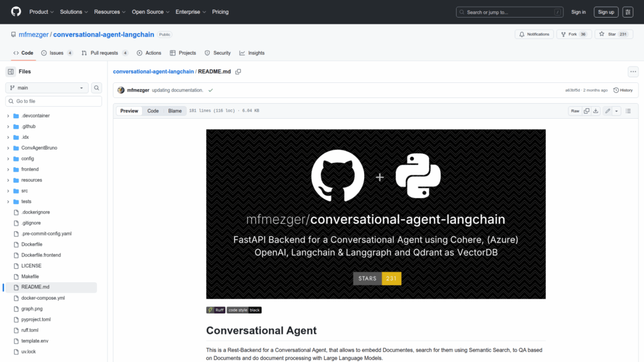Image resolution: width=644 pixels, height=362 pixels.
Task: Switch to the Issues tab
Action: [x=57, y=53]
